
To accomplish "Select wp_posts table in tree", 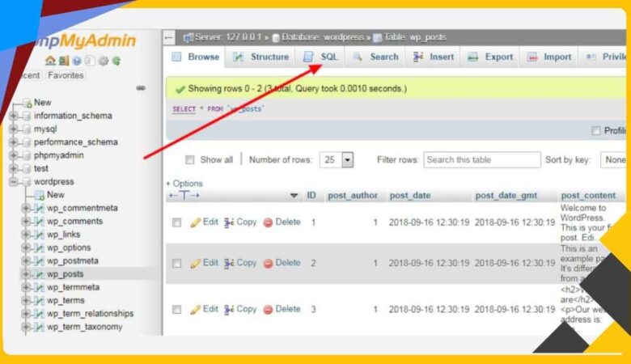I will [66, 274].
